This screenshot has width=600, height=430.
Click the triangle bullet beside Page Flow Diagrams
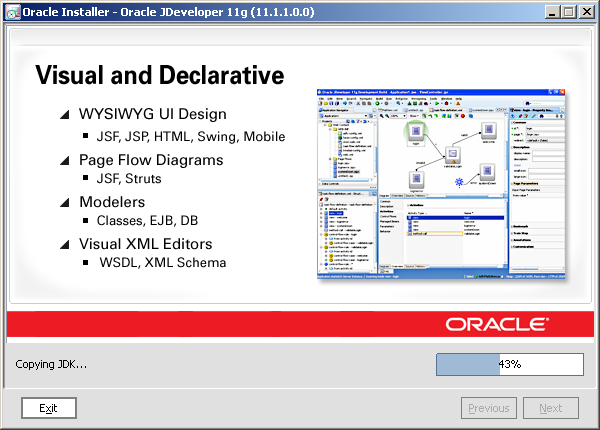click(65, 160)
